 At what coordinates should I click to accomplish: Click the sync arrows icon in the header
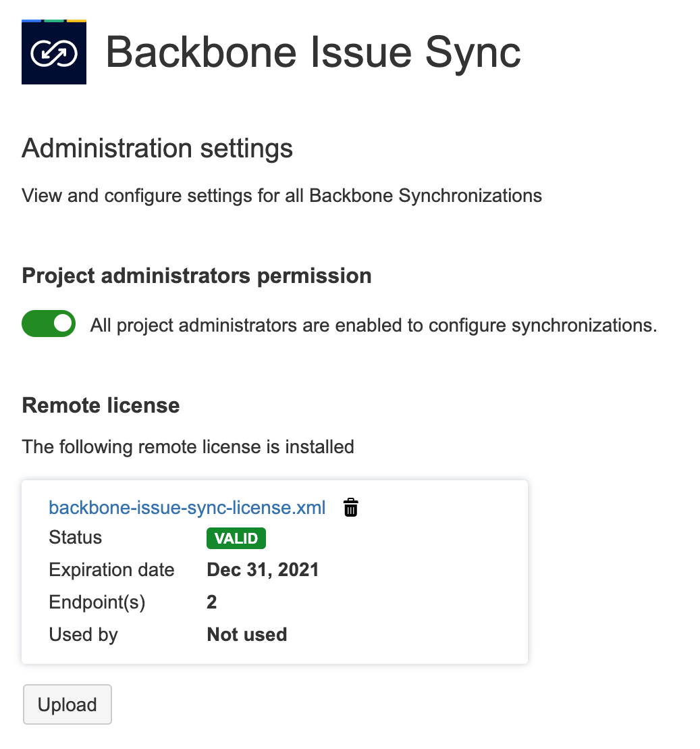point(54,53)
